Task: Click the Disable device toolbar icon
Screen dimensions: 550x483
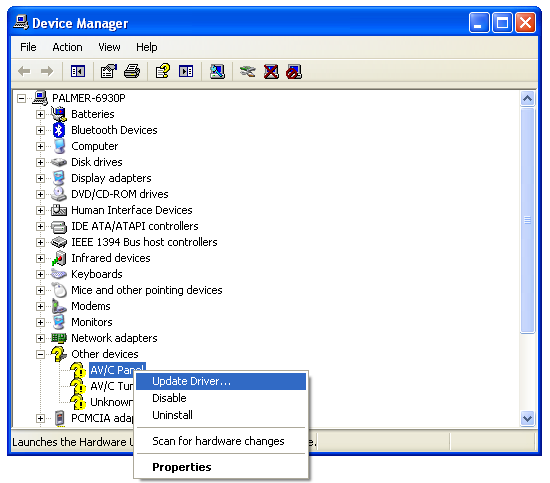Action: tap(294, 72)
